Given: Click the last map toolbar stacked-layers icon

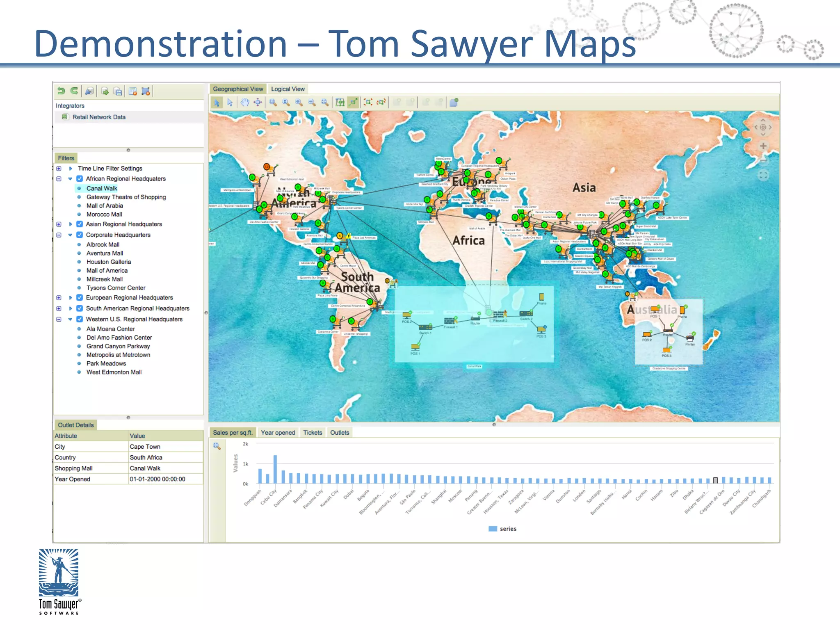Looking at the screenshot, I should click(x=454, y=102).
